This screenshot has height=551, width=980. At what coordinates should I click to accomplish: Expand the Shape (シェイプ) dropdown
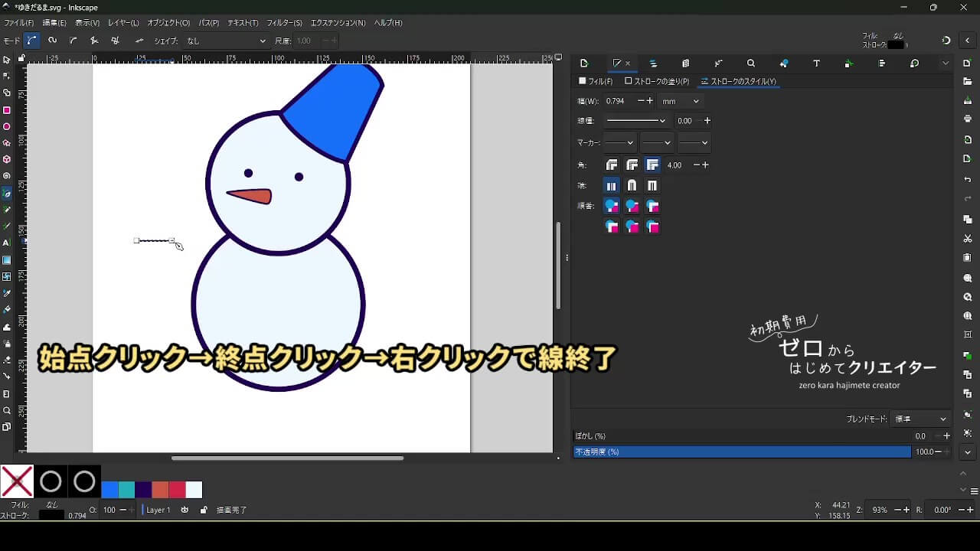pos(226,41)
